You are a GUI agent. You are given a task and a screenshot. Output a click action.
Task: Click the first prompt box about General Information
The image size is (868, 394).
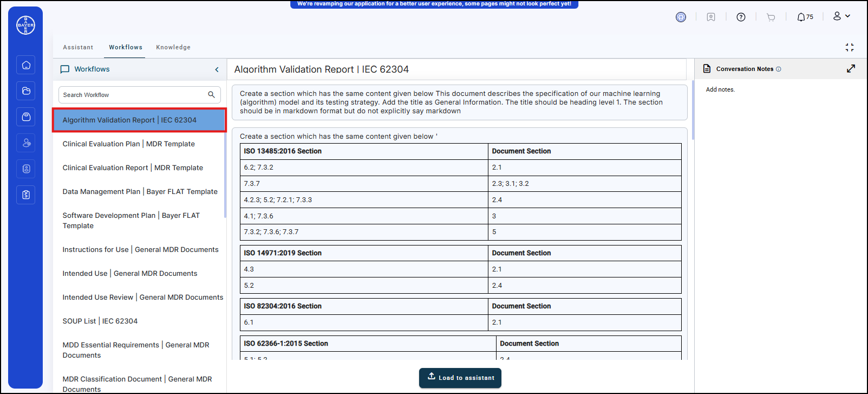coord(459,102)
